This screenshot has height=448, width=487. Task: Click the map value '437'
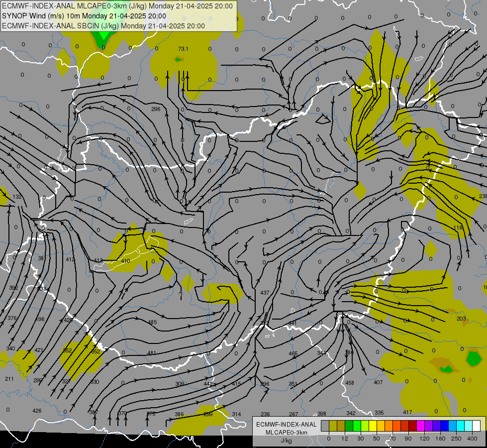coord(265,293)
